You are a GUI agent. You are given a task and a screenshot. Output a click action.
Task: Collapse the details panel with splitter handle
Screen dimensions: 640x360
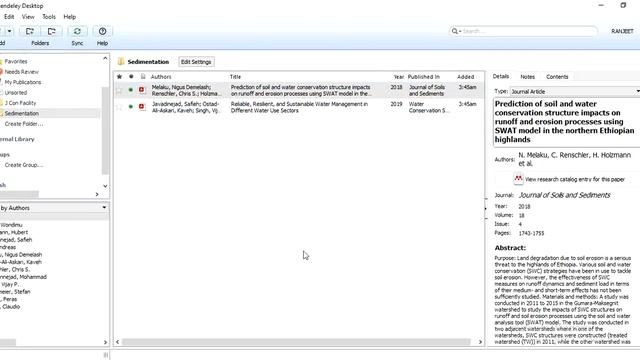coord(486,209)
